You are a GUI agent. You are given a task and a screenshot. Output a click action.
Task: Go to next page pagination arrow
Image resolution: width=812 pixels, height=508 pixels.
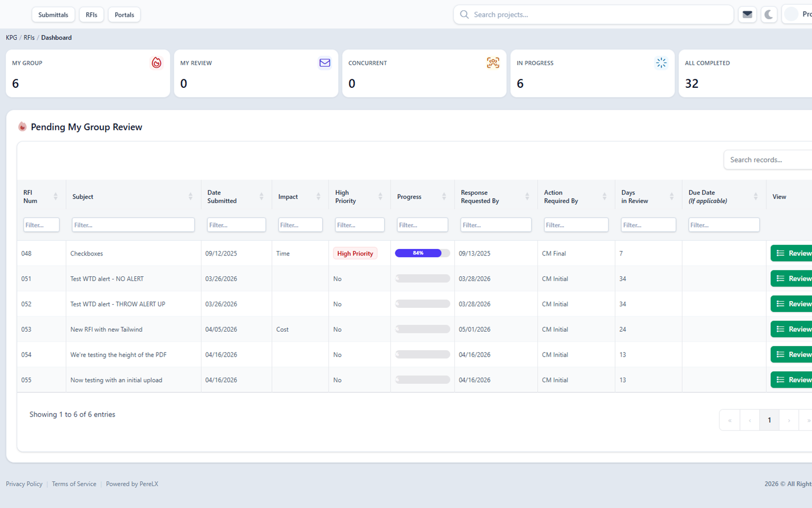(x=789, y=420)
